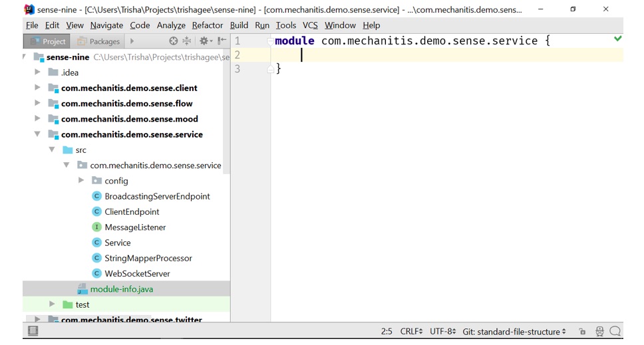This screenshot has width=644, height=345.
Task: Open the Analyze menu
Action: click(x=171, y=25)
